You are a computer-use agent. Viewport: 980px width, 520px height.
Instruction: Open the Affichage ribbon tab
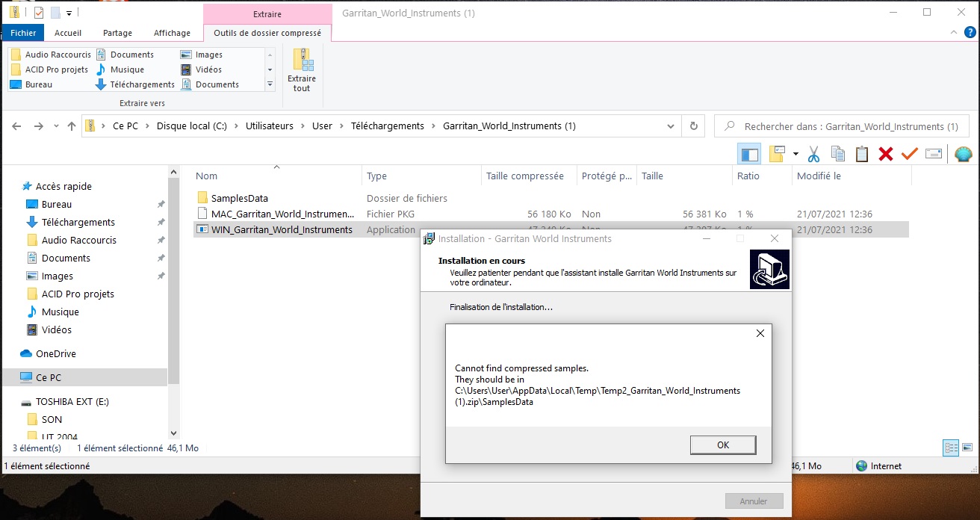pyautogui.click(x=172, y=33)
